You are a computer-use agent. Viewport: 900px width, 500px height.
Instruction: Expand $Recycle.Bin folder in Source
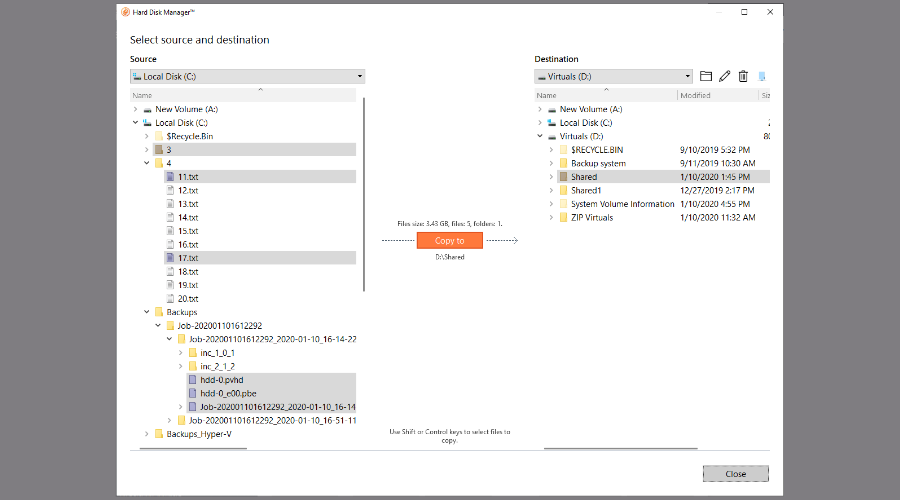[x=147, y=136]
